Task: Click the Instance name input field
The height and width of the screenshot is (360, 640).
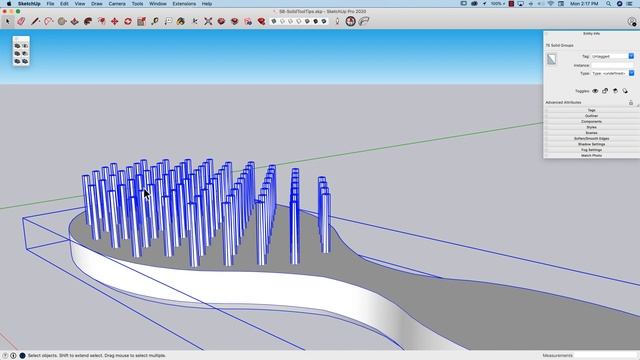Action: tap(613, 65)
